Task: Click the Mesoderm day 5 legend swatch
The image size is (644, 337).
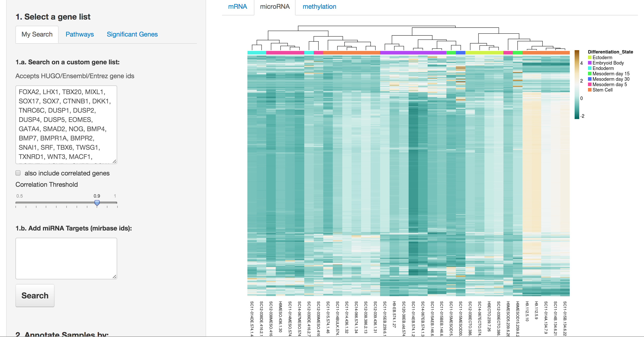Action: coord(590,85)
